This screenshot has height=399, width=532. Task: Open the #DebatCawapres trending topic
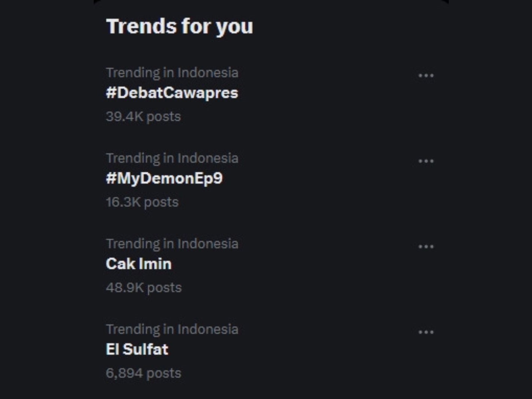[x=171, y=93]
